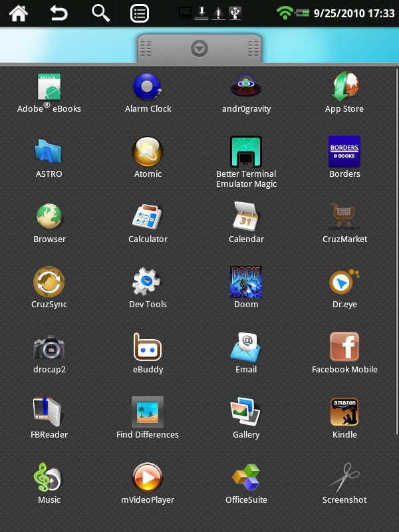Start the Doom game

click(x=246, y=282)
